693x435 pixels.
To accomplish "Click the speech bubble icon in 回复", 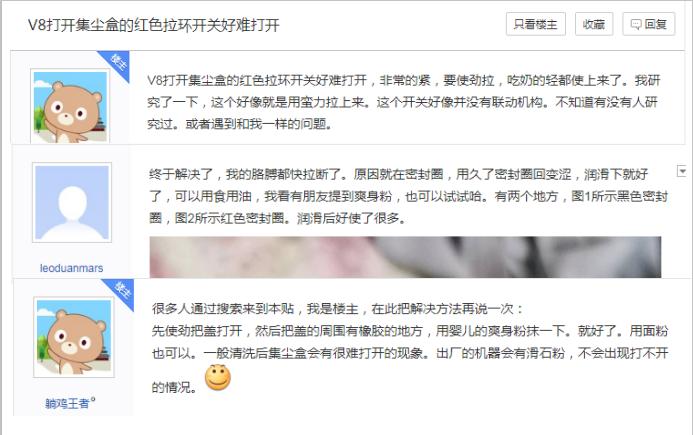I will [636, 24].
